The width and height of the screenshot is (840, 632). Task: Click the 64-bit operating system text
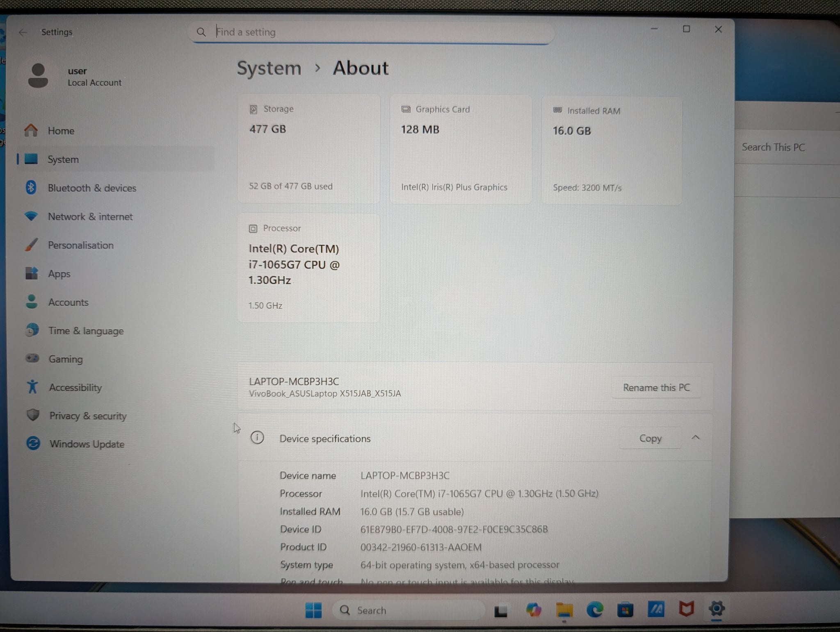click(460, 565)
